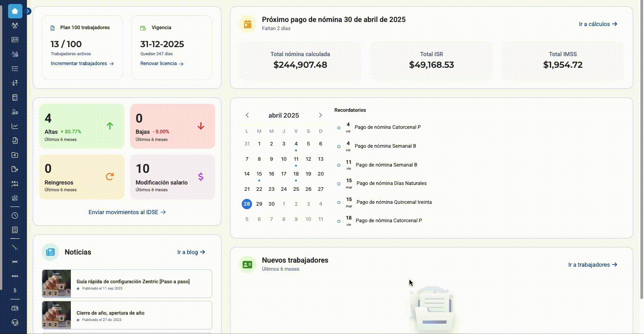
Task: Open the Modificación salario card
Action: pyautogui.click(x=172, y=177)
